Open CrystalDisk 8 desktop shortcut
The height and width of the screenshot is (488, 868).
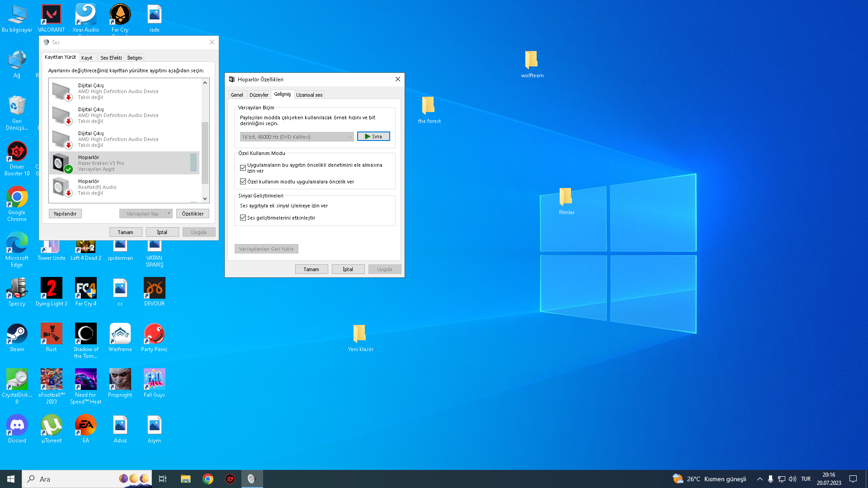click(17, 386)
